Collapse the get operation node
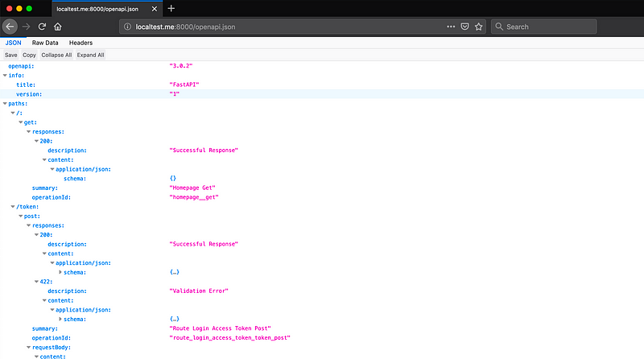This screenshot has width=644, height=359. click(x=21, y=122)
